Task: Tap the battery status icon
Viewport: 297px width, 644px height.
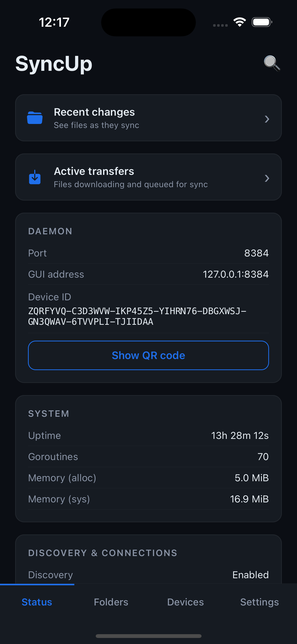Action: coord(262,22)
